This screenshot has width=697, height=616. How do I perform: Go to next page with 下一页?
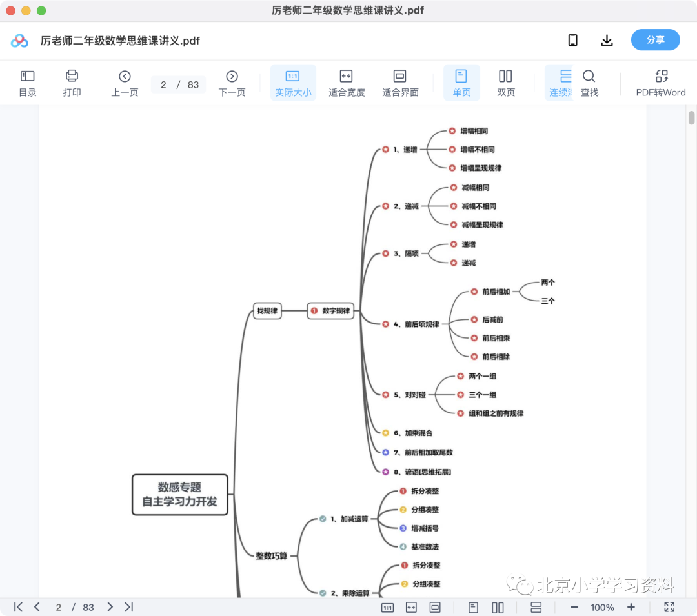232,83
